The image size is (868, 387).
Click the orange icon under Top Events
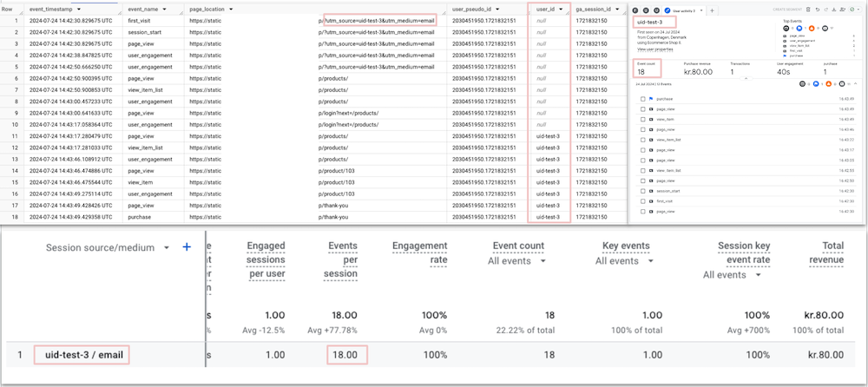(x=812, y=29)
